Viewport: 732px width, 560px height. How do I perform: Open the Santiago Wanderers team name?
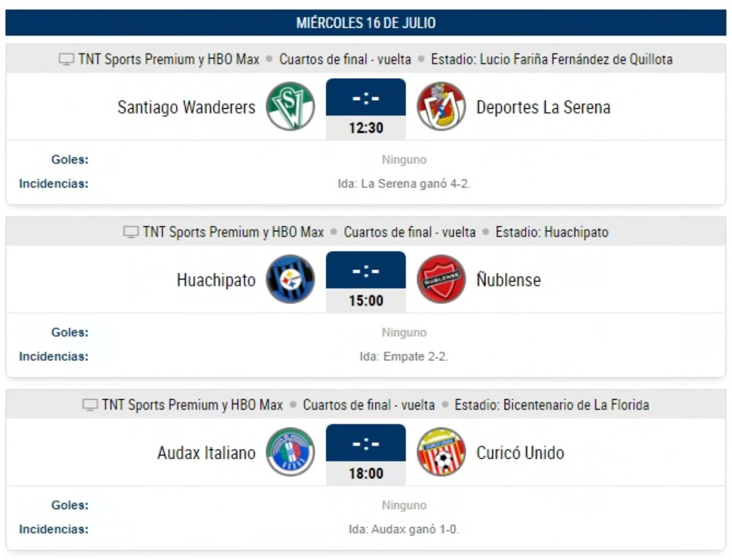click(186, 107)
